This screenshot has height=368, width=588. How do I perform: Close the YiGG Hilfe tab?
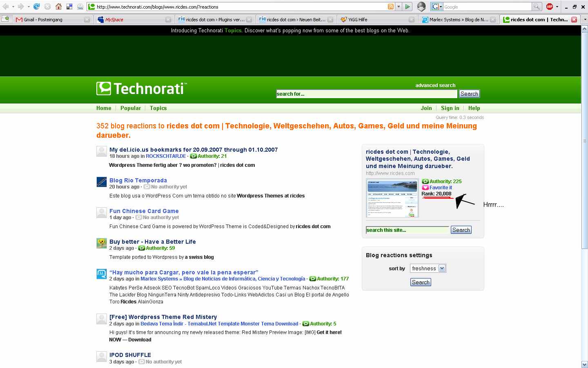point(411,20)
